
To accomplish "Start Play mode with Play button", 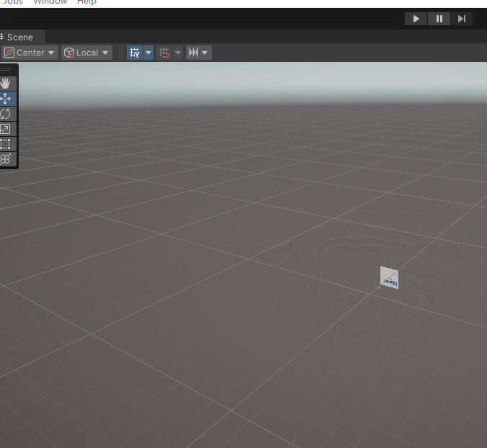I will [x=416, y=19].
